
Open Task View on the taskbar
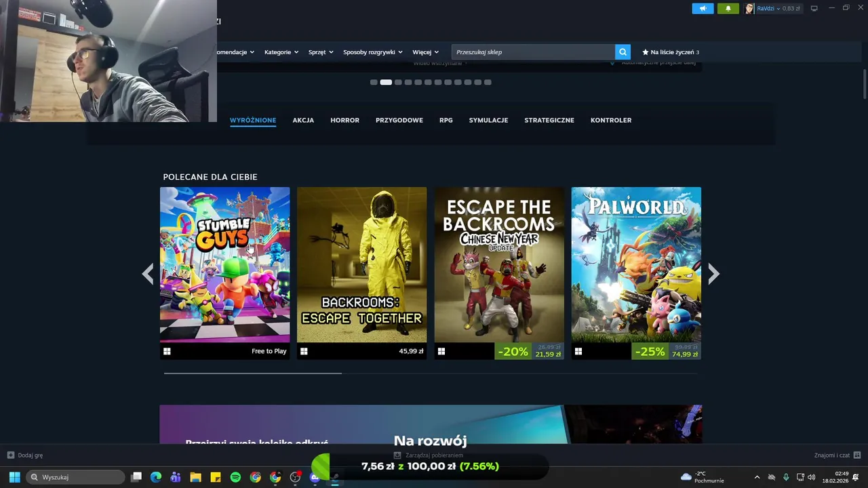click(136, 477)
